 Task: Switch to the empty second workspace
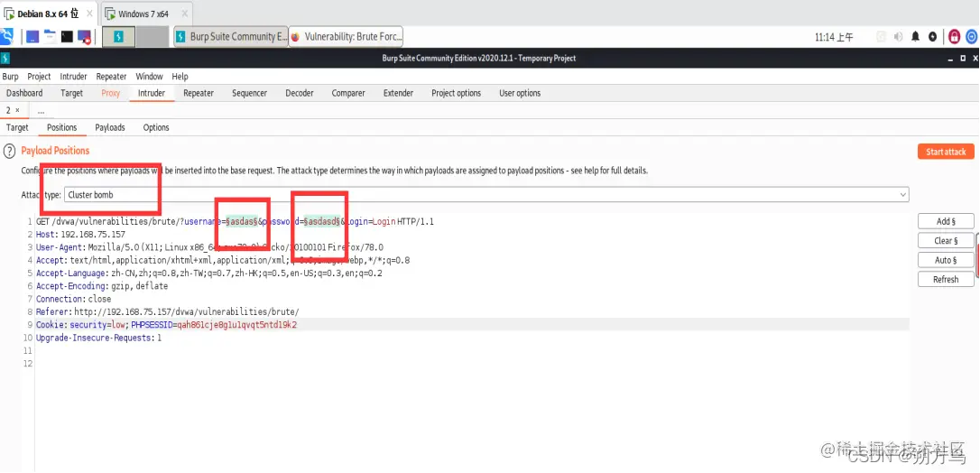(152, 37)
